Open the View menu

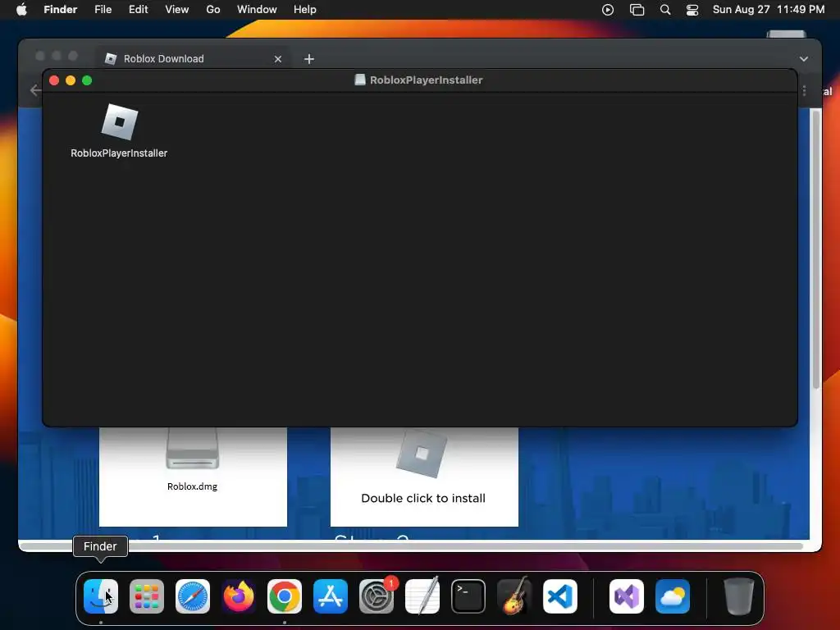click(x=177, y=10)
